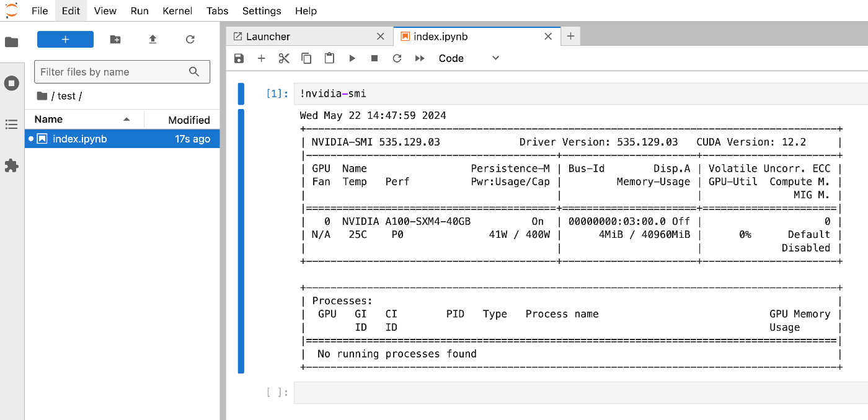Viewport: 868px width, 420px height.
Task: Sort files by the Name column header
Action: pyautogui.click(x=84, y=120)
